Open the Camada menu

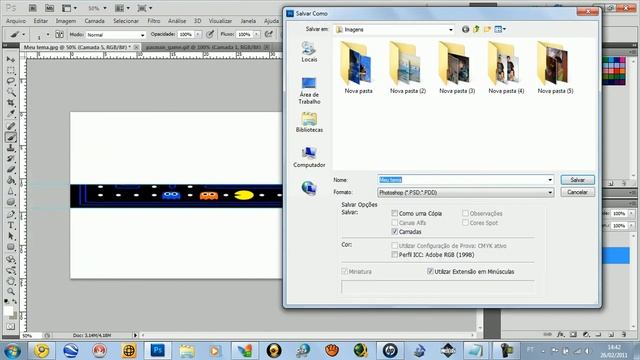coord(94,21)
